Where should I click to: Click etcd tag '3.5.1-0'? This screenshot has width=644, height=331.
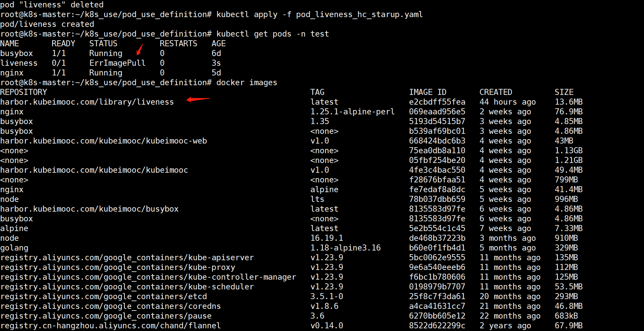[x=327, y=296]
